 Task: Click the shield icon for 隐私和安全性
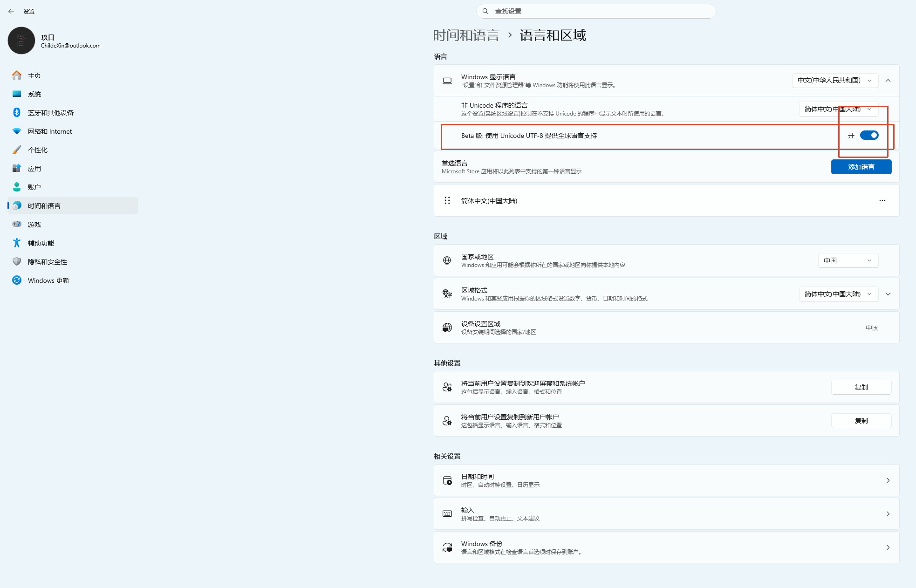[x=17, y=262]
